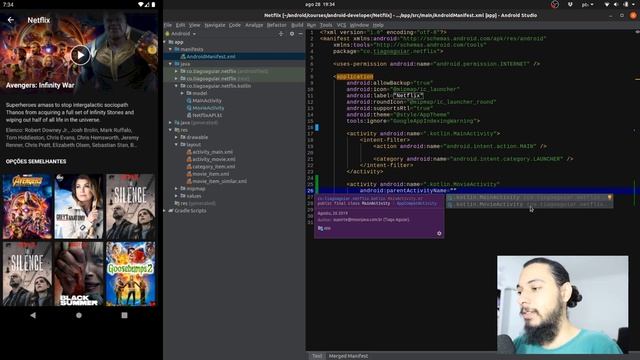Select AndroidManifest.xml in the project tree
Viewport: 640px width, 360px height.
point(211,57)
